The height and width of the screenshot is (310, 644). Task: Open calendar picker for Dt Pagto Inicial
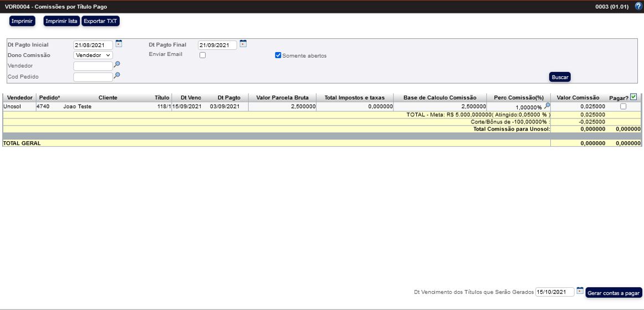point(119,44)
